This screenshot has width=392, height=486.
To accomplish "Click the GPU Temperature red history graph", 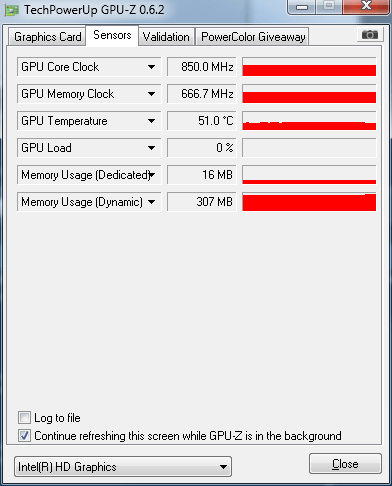I will coord(309,121).
